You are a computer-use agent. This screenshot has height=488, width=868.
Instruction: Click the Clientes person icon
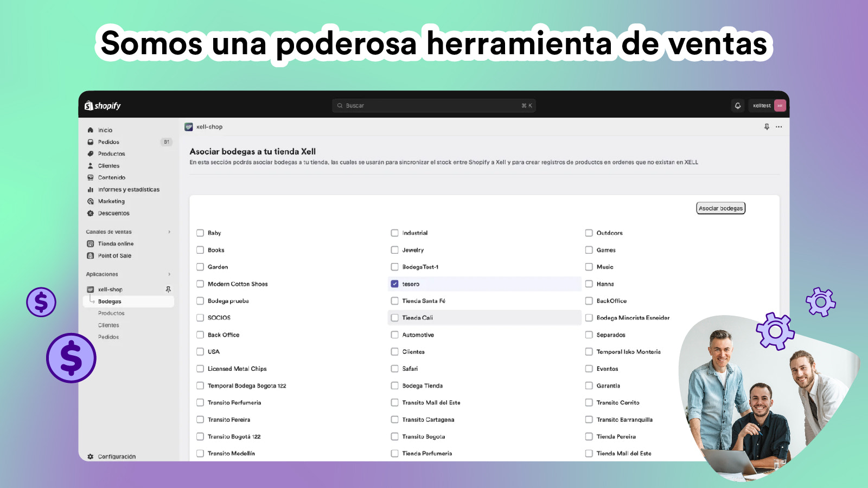pos(91,166)
